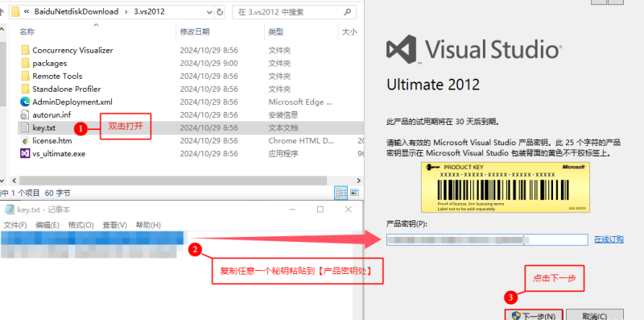Viewport: 644px width, 320px height.
Task: Click the 下一步(N) button in the installer
Action: (x=534, y=315)
